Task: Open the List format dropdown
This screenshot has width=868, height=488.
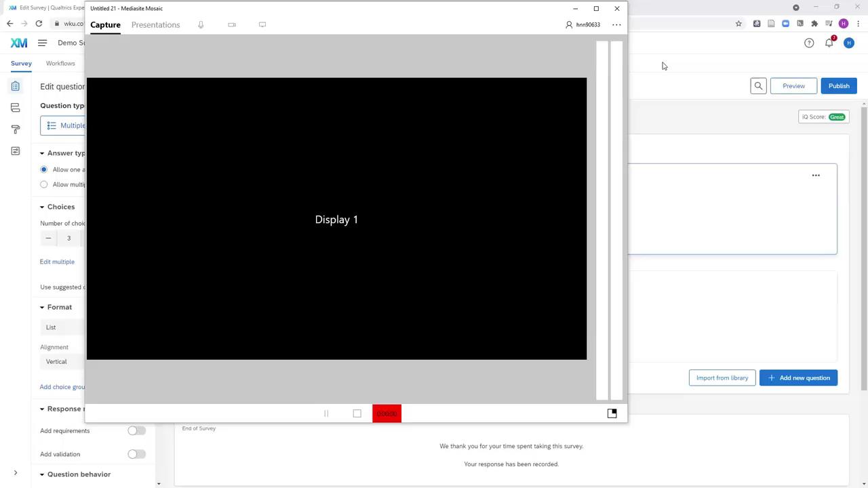Action: point(63,327)
